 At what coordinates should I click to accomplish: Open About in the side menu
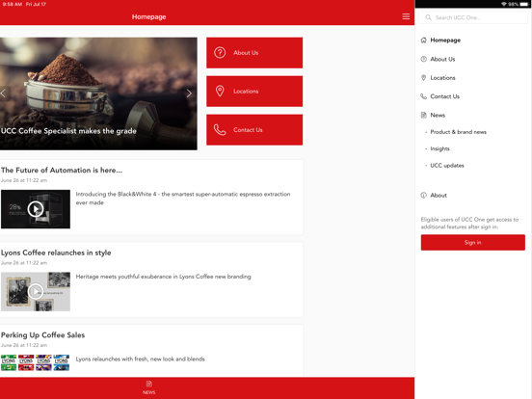click(x=439, y=195)
